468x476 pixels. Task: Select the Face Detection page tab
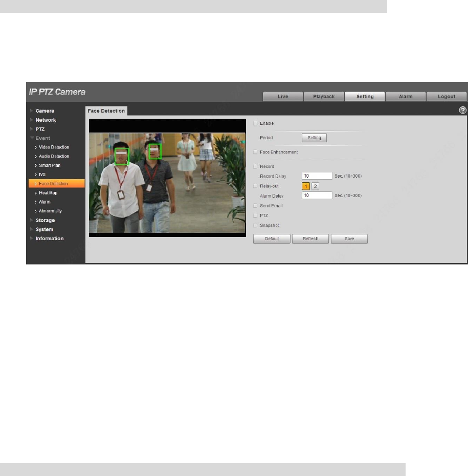(x=106, y=111)
